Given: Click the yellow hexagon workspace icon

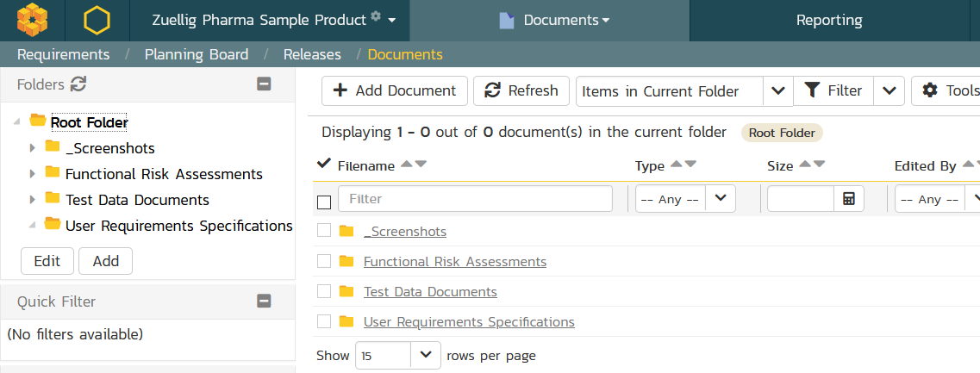Looking at the screenshot, I should point(97,20).
